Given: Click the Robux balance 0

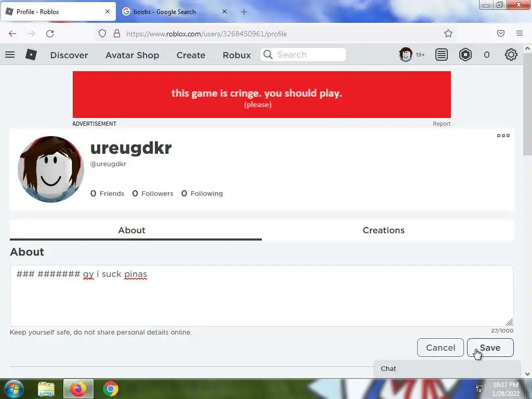Looking at the screenshot, I should pyautogui.click(x=486, y=55).
